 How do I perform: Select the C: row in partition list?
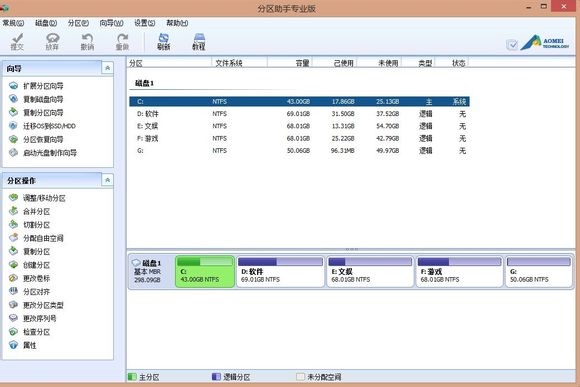[x=299, y=101]
